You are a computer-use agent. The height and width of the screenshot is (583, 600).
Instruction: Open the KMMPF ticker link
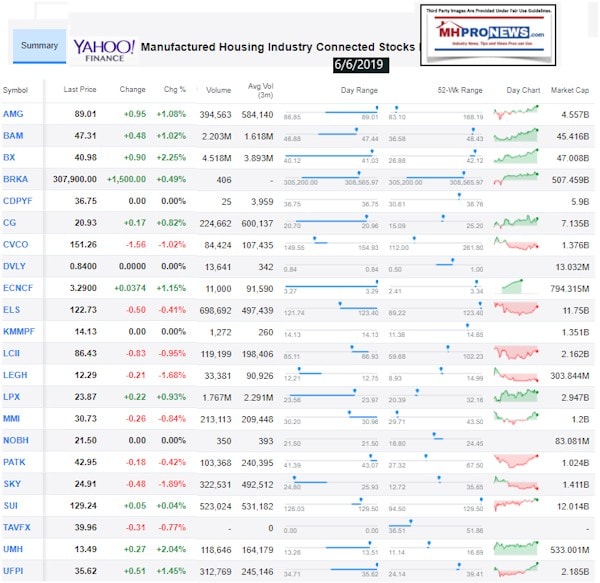point(19,332)
